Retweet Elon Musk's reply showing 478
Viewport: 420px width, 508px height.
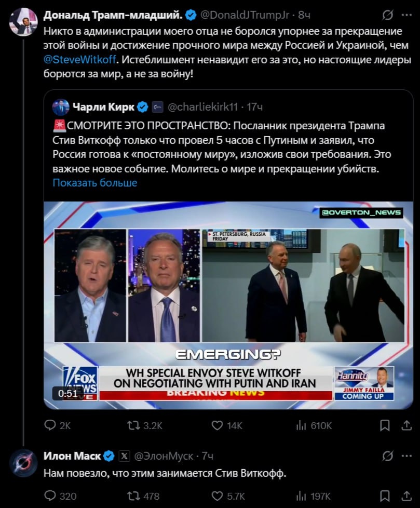pyautogui.click(x=133, y=496)
